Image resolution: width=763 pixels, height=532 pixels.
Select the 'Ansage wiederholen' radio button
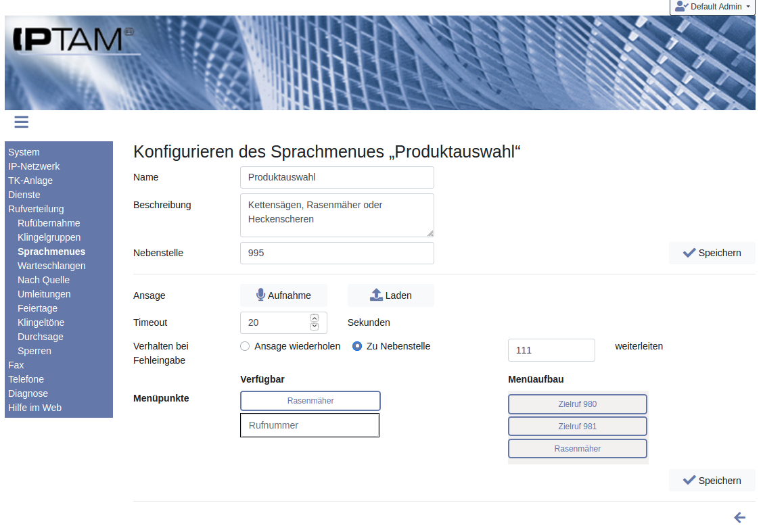click(x=245, y=346)
